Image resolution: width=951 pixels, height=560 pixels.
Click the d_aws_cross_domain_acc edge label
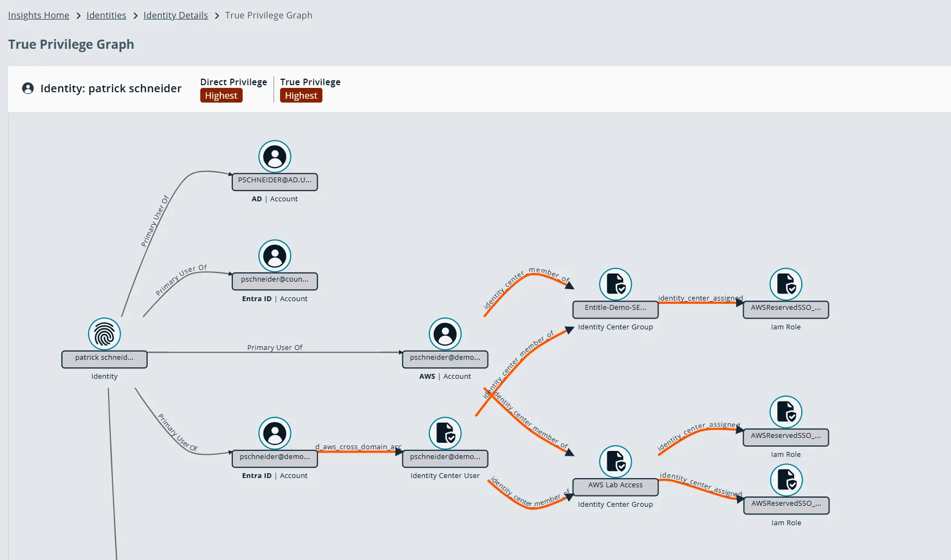358,447
